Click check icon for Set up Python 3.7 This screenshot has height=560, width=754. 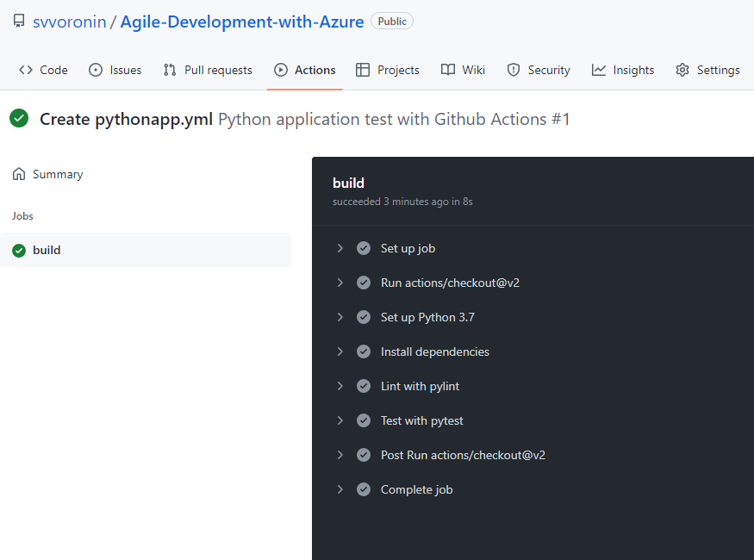click(x=364, y=317)
